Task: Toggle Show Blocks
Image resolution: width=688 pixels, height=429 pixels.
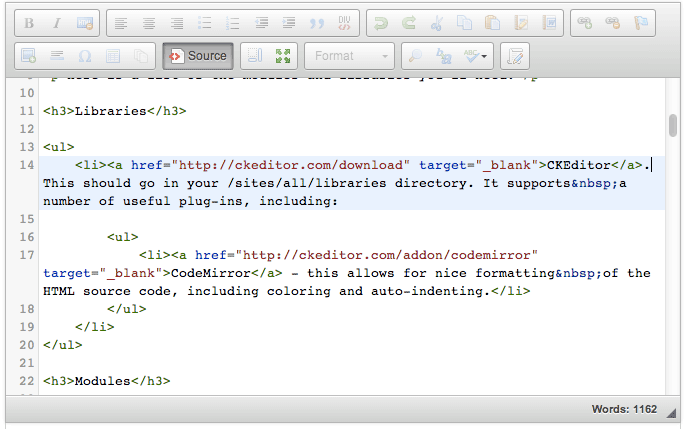Action: tap(255, 56)
